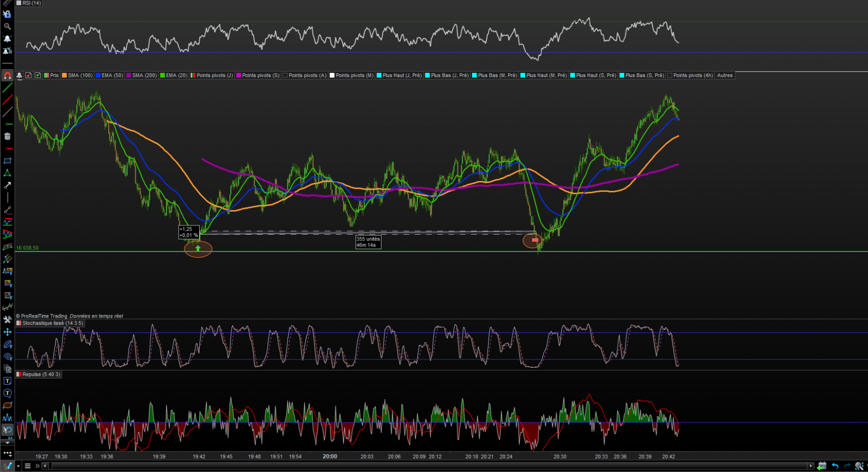Click the blue undo arrow icon
868x472 pixels.
point(835,466)
